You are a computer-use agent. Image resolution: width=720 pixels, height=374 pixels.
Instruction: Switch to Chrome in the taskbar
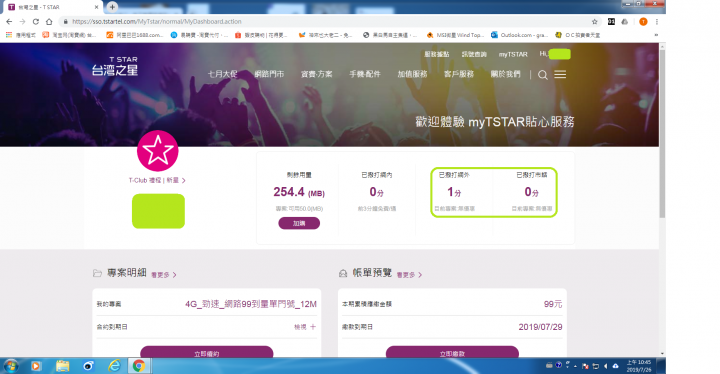139,366
